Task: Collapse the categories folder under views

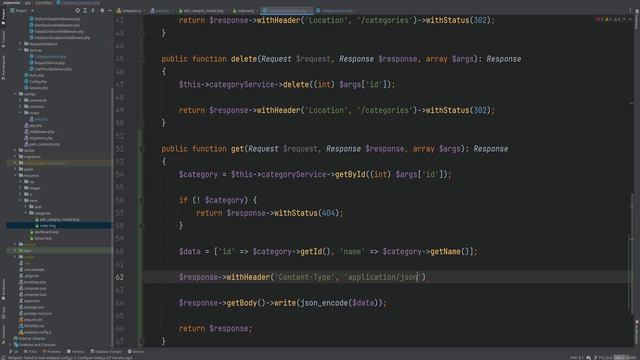Action: point(26,213)
